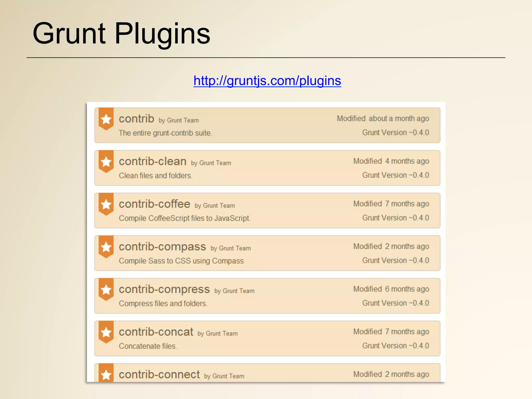This screenshot has height=399, width=532.
Task: Click the star badge on contrib-concat row
Action: tap(106, 332)
